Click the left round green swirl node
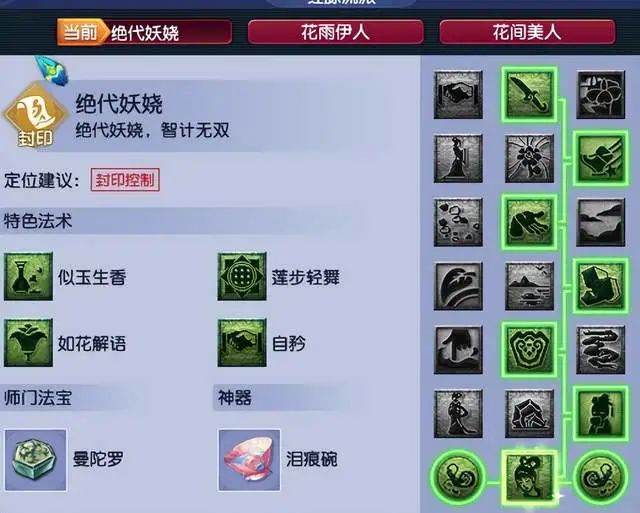640x513 pixels. pos(458,477)
